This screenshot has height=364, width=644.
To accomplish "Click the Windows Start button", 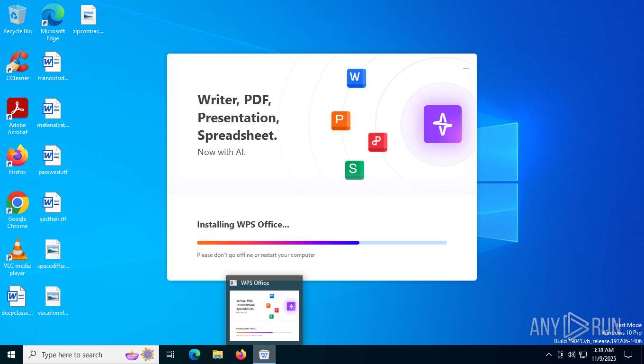I will coord(11,355).
